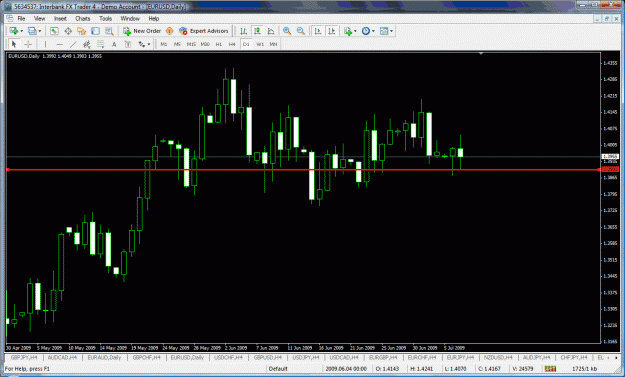Open the Insert menu
The width and height of the screenshot is (625, 377).
[60, 18]
